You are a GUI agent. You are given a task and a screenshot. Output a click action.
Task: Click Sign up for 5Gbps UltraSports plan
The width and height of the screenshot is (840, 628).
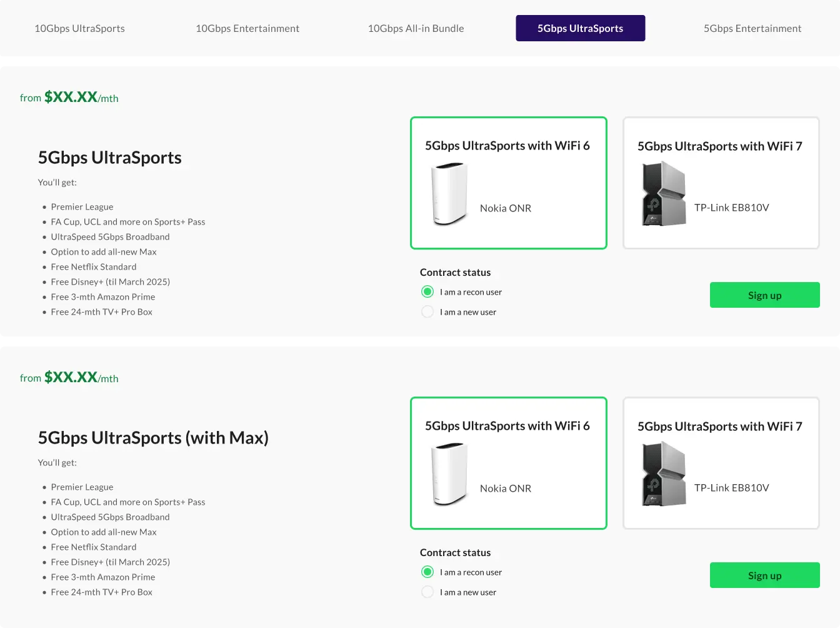[x=765, y=295]
